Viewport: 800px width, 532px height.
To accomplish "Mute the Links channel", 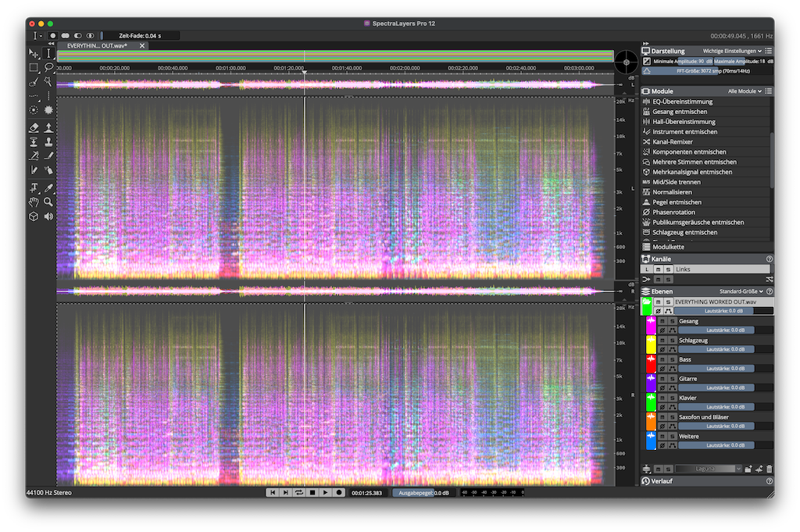I will click(x=658, y=270).
